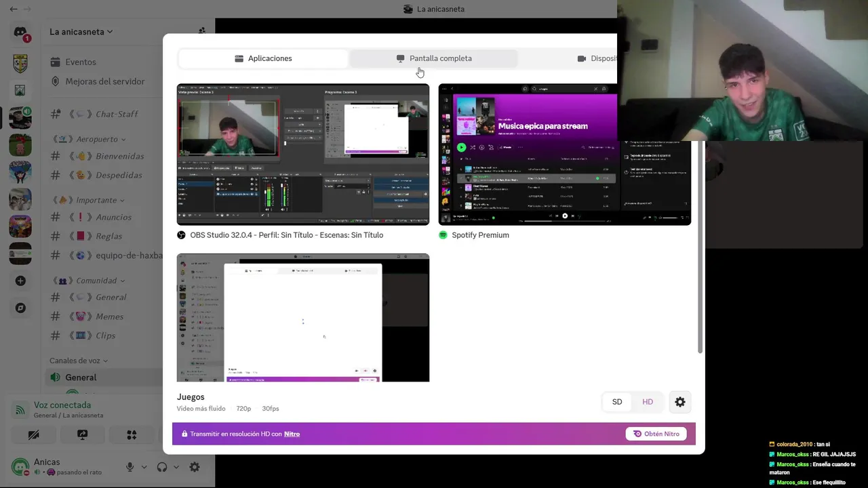Screen dimensions: 868x488
Task: Open stream settings gear in share dialog
Action: pos(680,402)
